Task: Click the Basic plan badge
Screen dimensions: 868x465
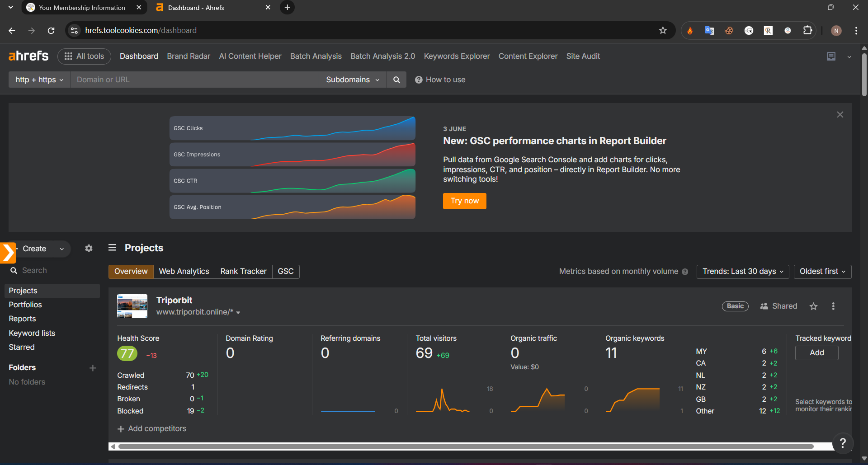Action: coord(735,306)
